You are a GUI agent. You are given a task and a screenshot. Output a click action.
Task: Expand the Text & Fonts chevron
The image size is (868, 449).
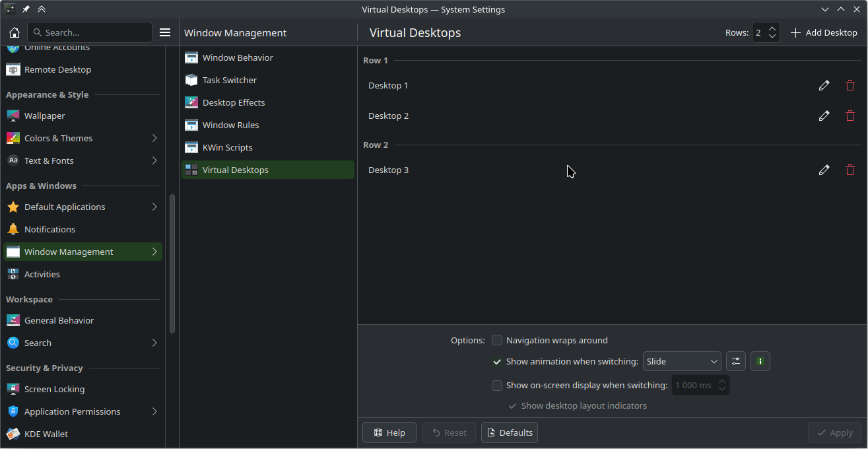click(x=154, y=160)
